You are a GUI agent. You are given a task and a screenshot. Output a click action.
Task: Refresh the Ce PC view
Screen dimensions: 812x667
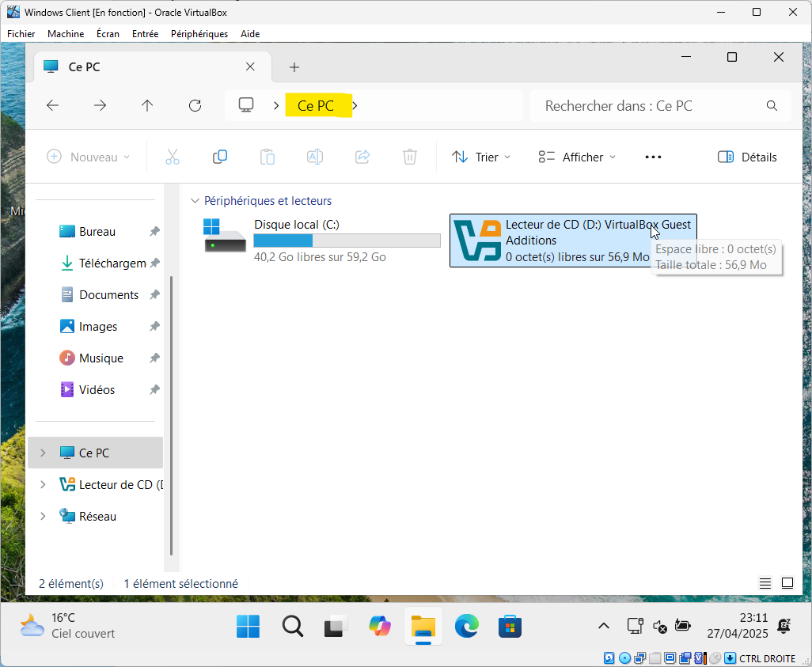tap(195, 106)
